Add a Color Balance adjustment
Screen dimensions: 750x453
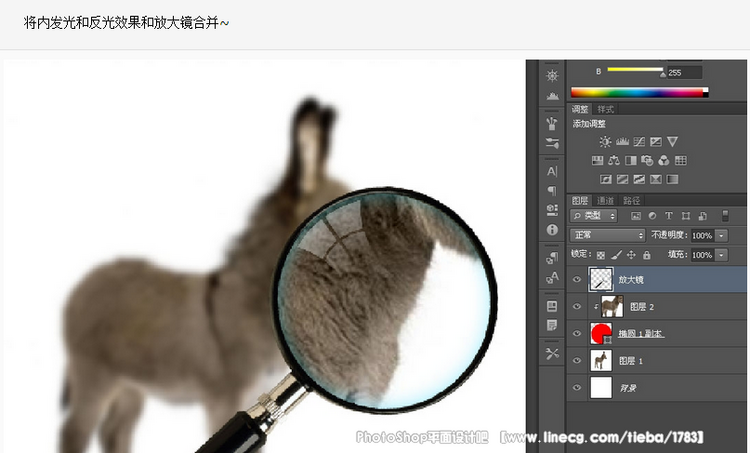(614, 160)
